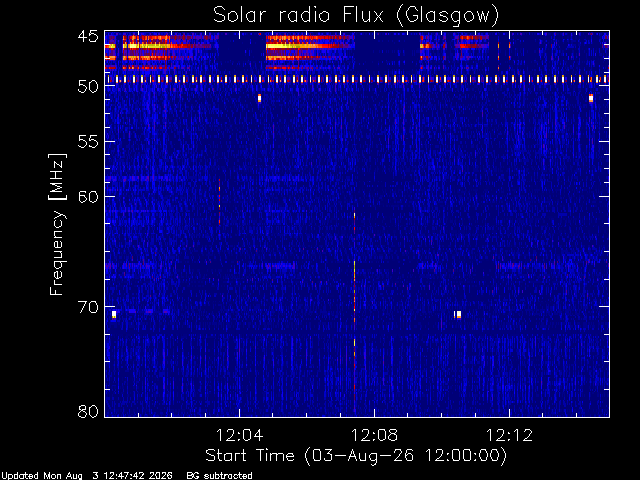
Task: Click the white spot near 51 MHz around 12:04
Action: [x=259, y=98]
